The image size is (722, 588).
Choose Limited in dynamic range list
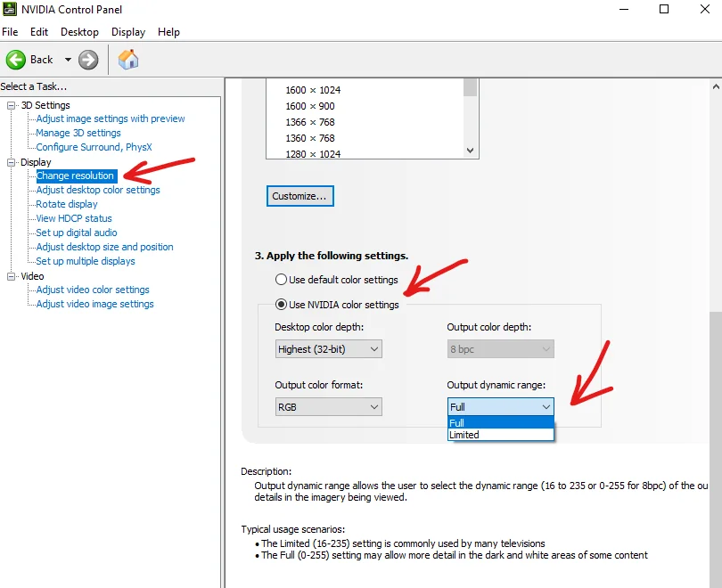pyautogui.click(x=501, y=435)
